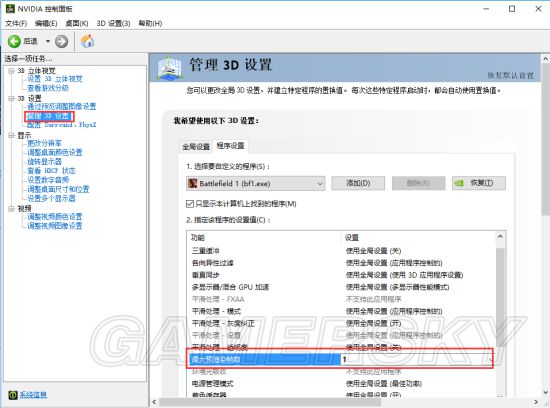This screenshot has width=550, height=408.
Task: Click the settings list vertical scrollbar thumb
Action: click(501, 297)
